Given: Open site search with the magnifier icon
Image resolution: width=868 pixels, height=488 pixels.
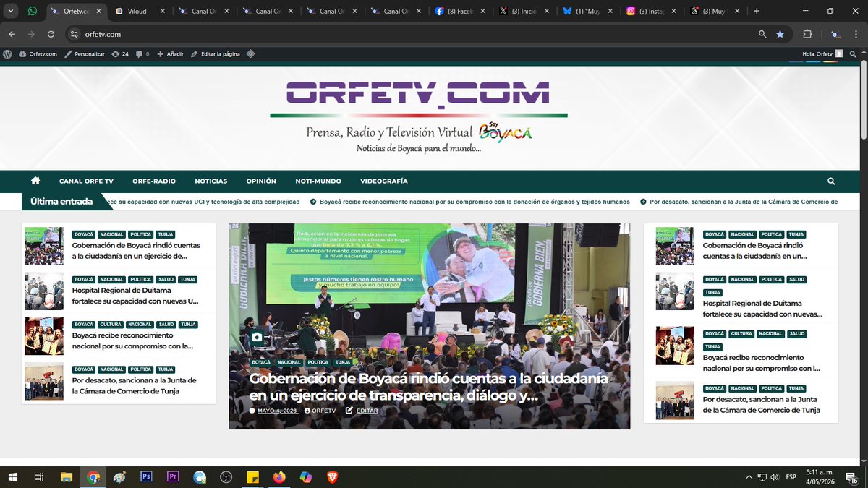Looking at the screenshot, I should tap(831, 181).
